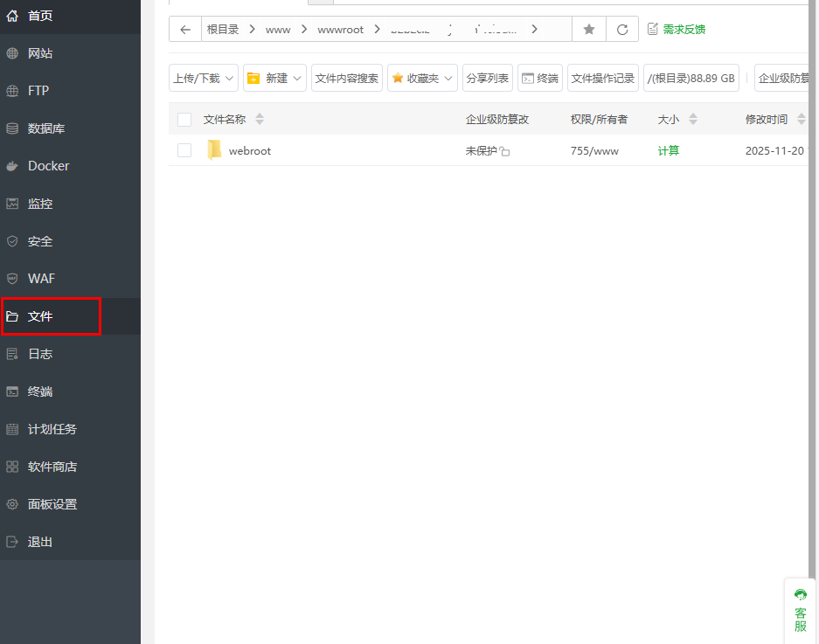
Task: Open the 收藏夹 favorites dropdown
Action: [422, 78]
